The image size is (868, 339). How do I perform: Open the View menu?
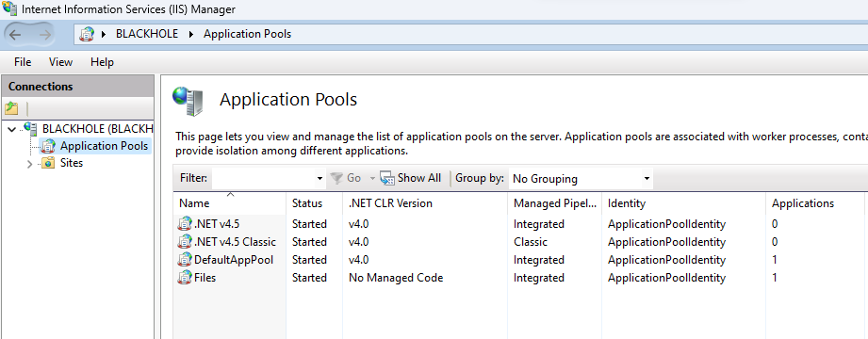click(60, 62)
